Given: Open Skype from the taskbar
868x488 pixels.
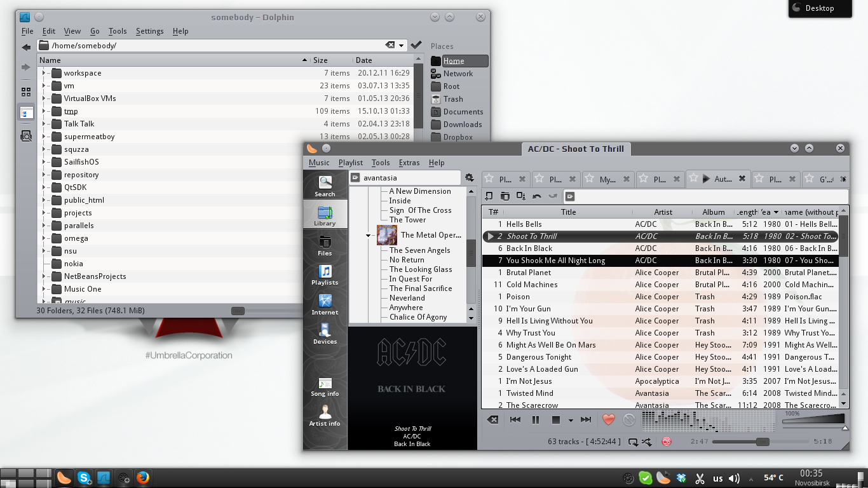Looking at the screenshot, I should point(84,478).
